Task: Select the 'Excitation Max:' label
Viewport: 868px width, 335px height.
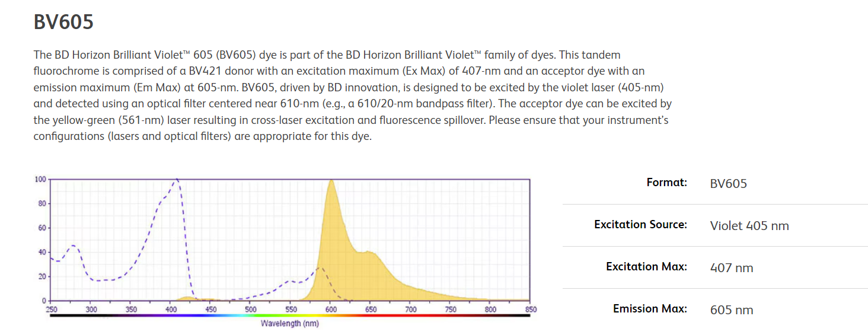Action: click(646, 267)
